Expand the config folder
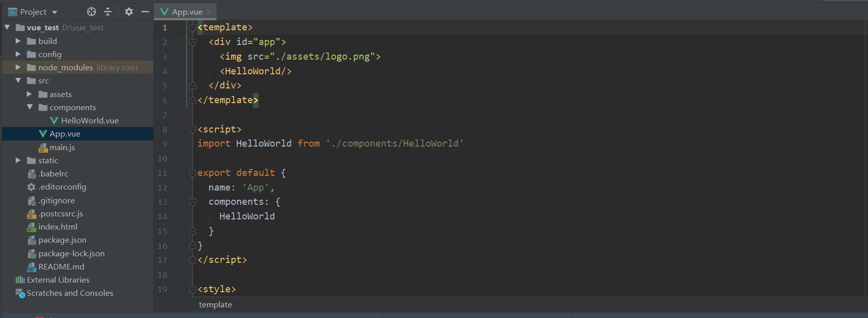 click(18, 54)
